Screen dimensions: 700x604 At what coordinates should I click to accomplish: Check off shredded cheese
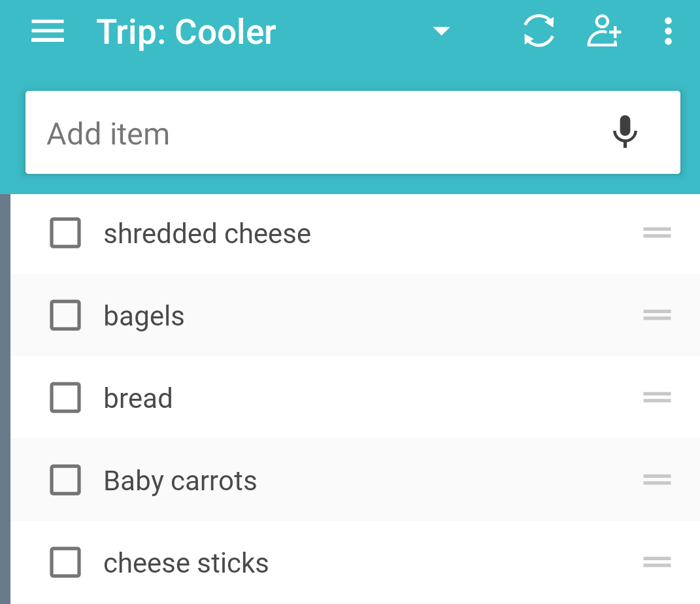coord(65,233)
